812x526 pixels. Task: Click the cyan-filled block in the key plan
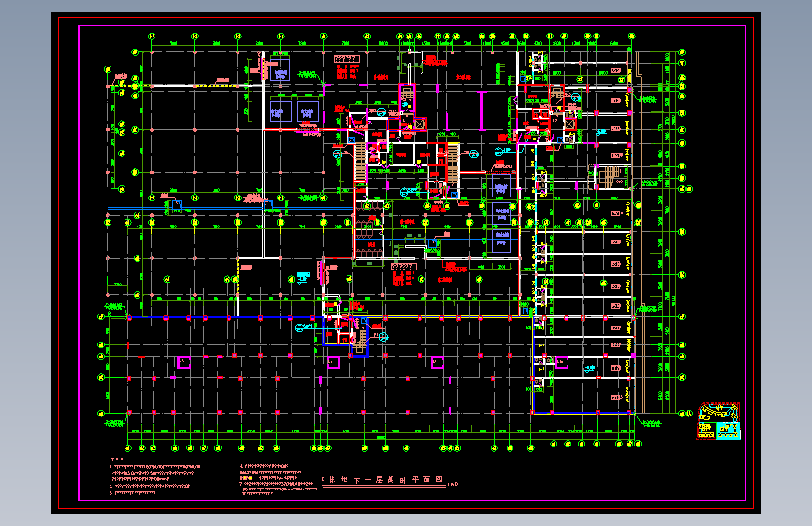(729, 431)
